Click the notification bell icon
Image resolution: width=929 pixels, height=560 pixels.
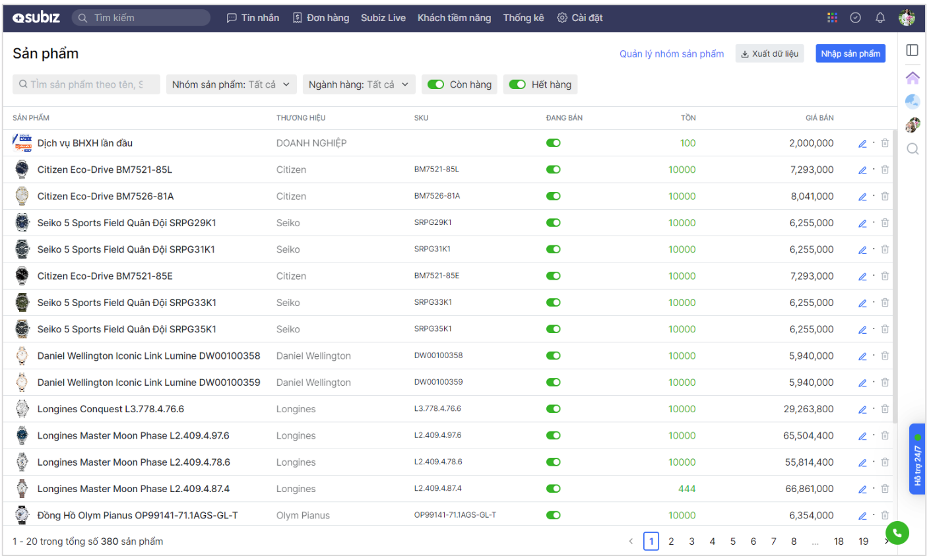[x=880, y=18]
